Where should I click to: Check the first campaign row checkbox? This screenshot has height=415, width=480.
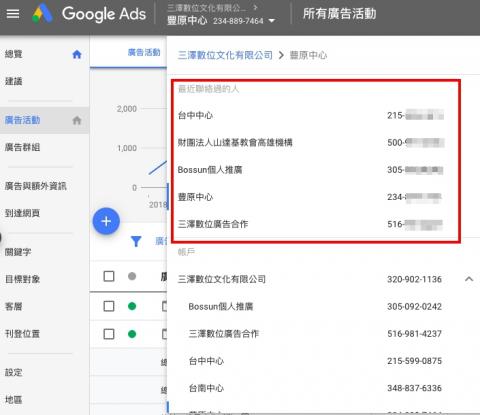109,306
